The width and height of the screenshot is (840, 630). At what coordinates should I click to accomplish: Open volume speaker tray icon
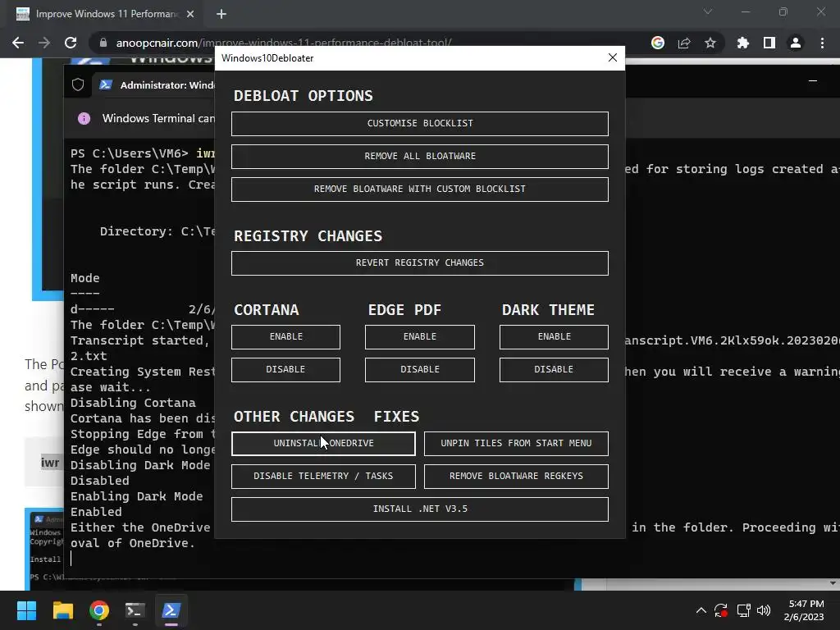764,610
